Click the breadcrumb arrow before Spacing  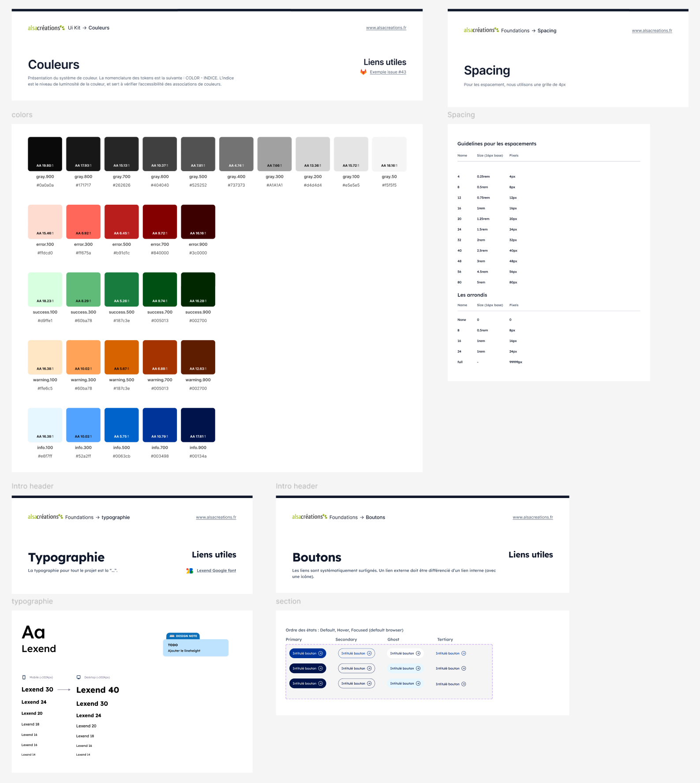[x=534, y=31]
